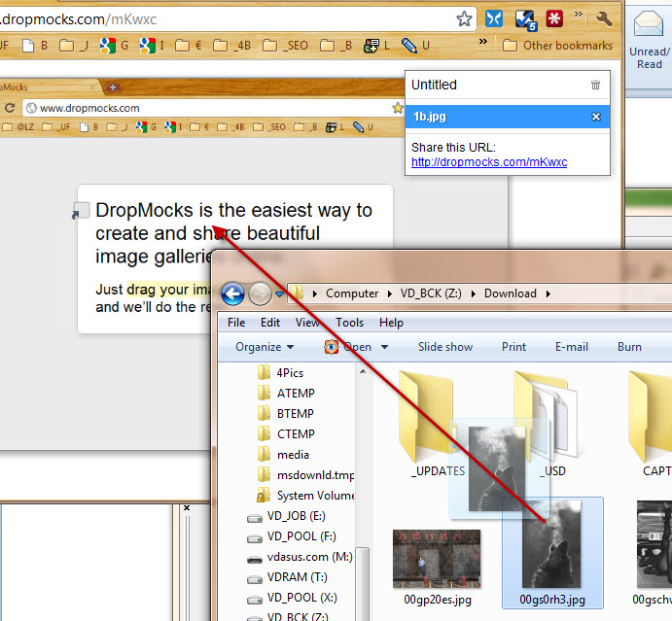
Task: Delete the Untitled gallery with trash icon
Action: 595,85
